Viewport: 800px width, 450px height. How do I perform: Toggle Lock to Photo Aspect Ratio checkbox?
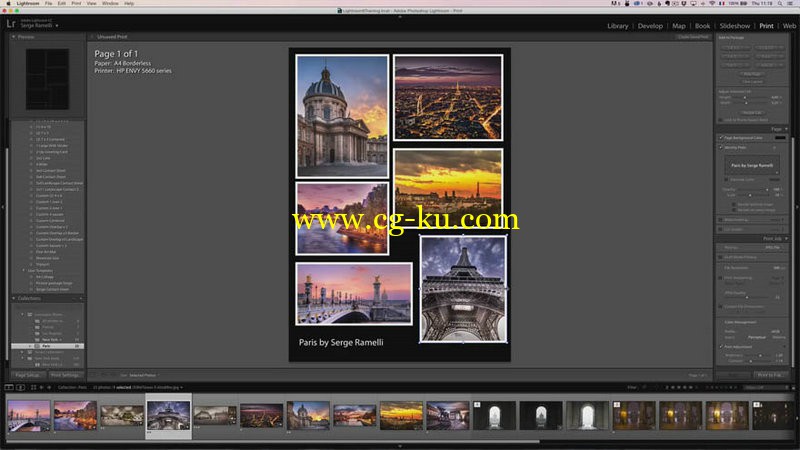tap(721, 120)
